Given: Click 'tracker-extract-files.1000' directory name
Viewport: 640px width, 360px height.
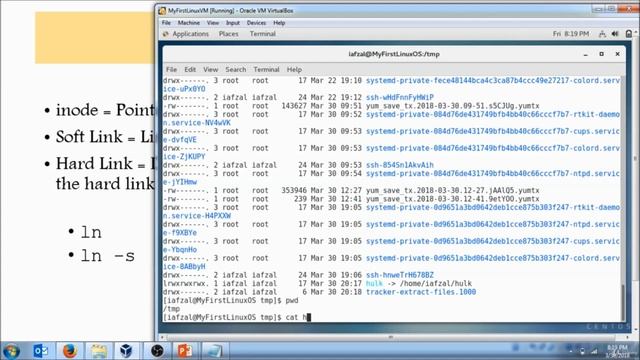Looking at the screenshot, I should (421, 292).
